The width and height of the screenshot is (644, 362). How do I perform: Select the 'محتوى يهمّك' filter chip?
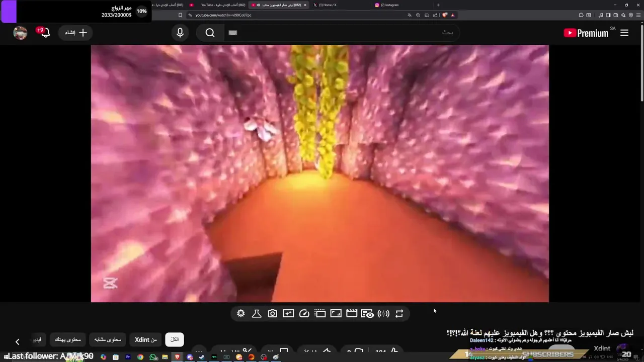[68, 339]
